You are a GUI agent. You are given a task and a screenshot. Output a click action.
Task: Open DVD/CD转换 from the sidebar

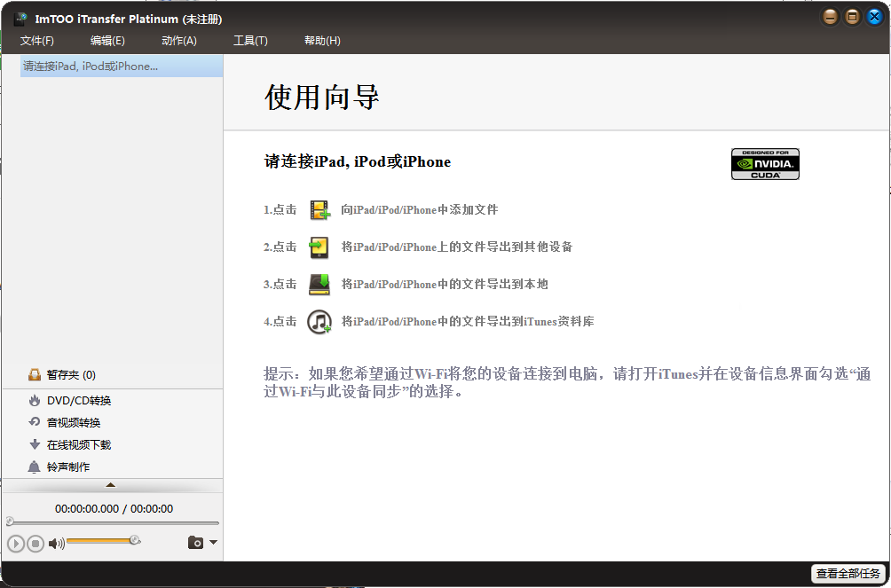pos(78,401)
